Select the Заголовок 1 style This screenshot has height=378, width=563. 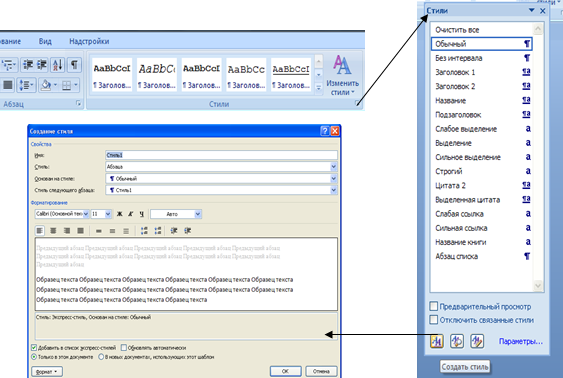pos(481,72)
